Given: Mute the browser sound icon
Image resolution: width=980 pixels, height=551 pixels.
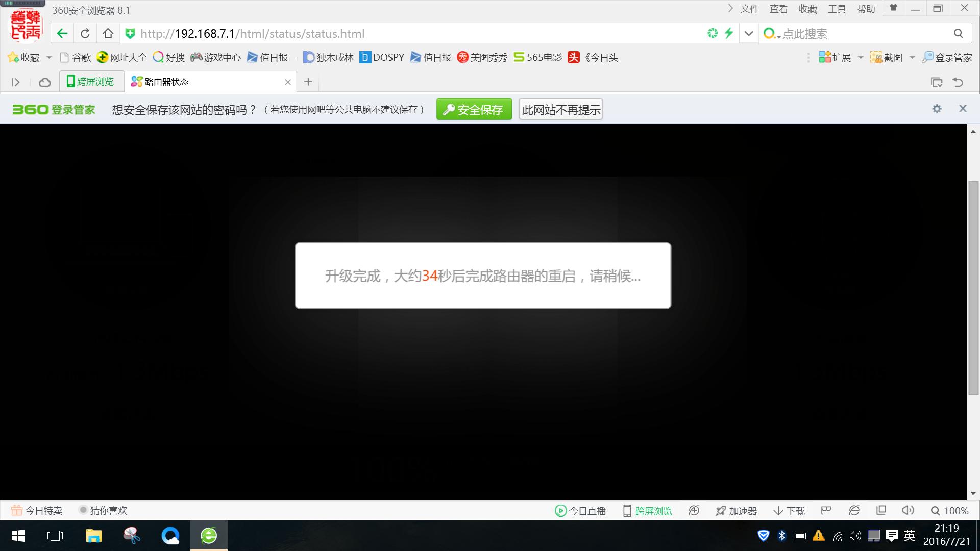Looking at the screenshot, I should [908, 510].
